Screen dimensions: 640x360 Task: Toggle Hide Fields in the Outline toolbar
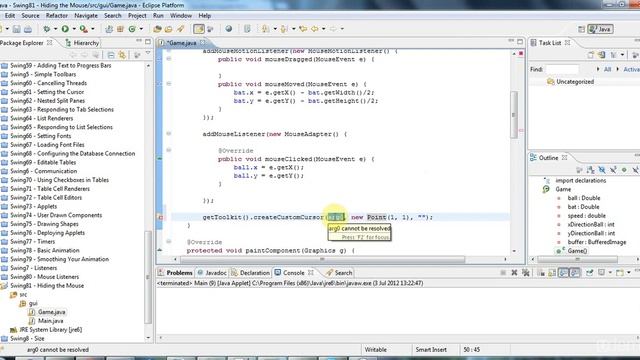click(602, 169)
